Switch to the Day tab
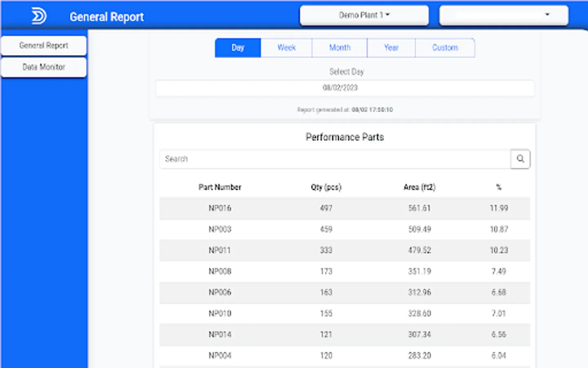Screen dimensions: 588x368 (238, 48)
